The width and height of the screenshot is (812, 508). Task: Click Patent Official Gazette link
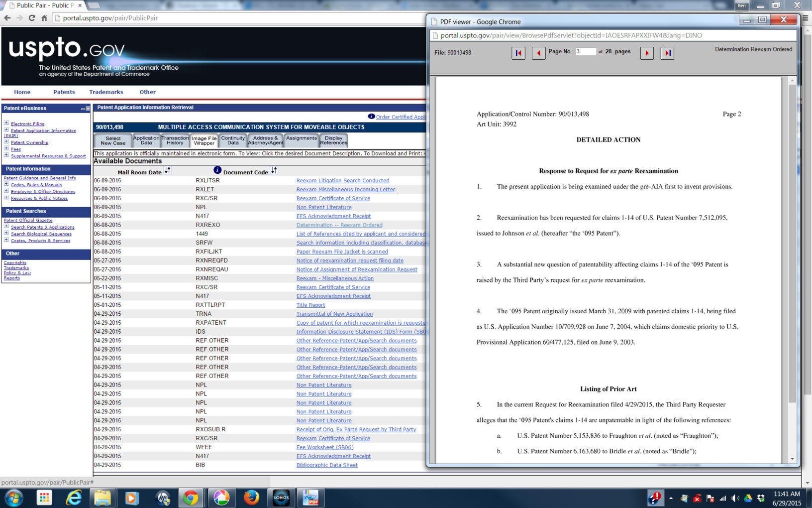tap(28, 220)
